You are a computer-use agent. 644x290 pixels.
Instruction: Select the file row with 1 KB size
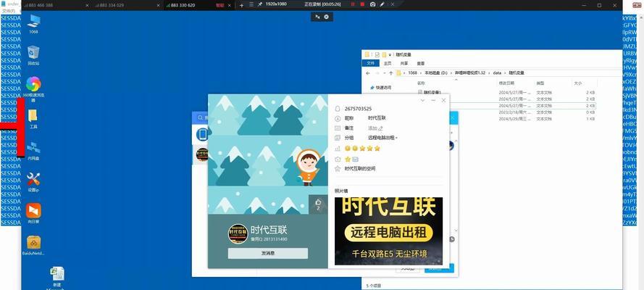click(x=522, y=119)
